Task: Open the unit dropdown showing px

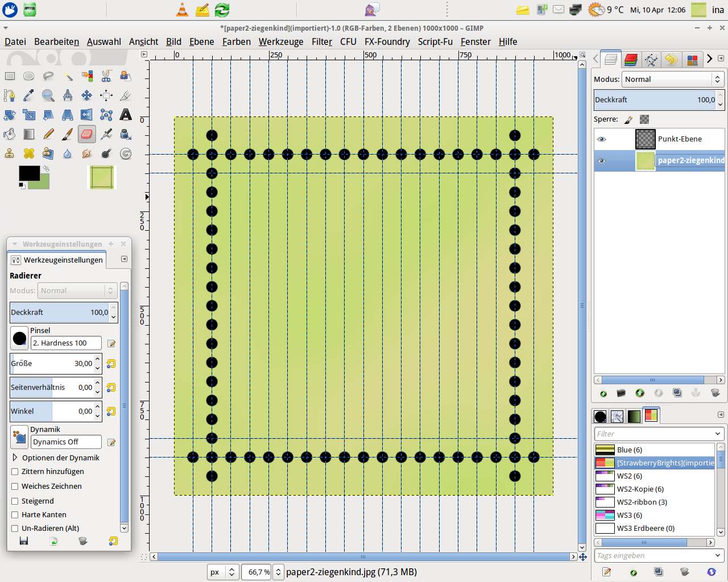Action: (x=222, y=572)
